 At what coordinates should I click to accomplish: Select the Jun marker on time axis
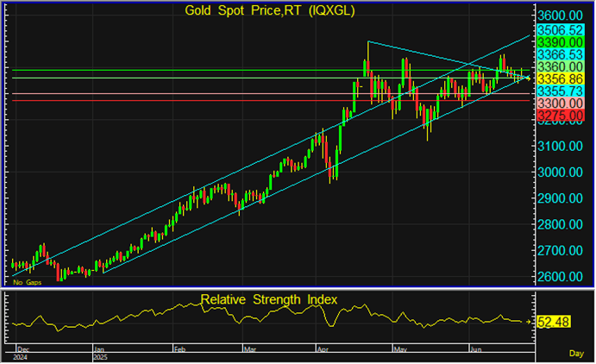474,351
